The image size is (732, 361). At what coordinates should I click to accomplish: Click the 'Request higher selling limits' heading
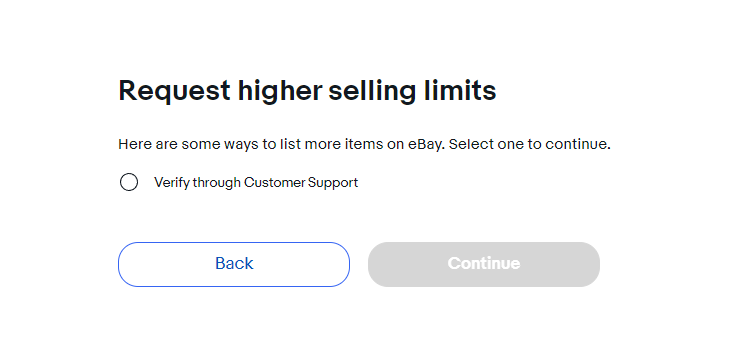[x=307, y=91]
